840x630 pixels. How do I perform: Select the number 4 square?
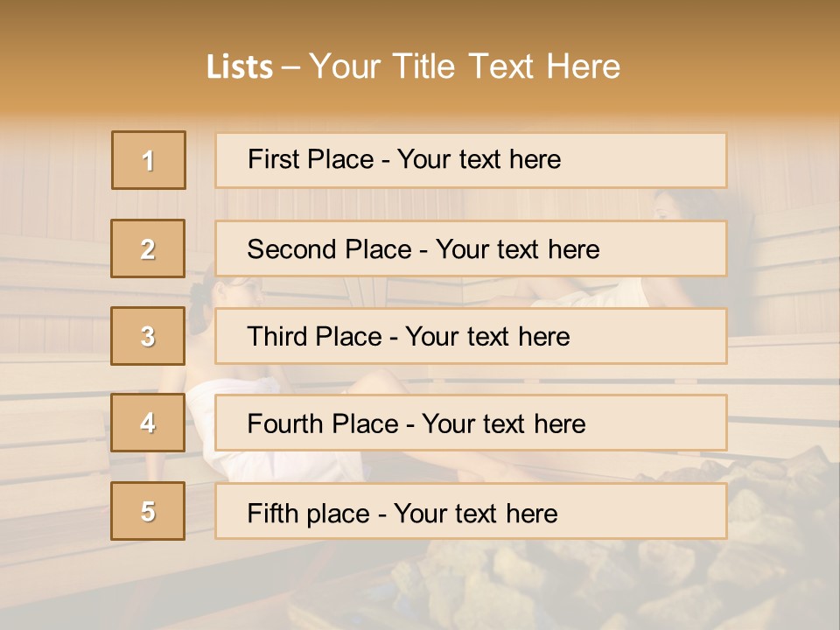(149, 423)
